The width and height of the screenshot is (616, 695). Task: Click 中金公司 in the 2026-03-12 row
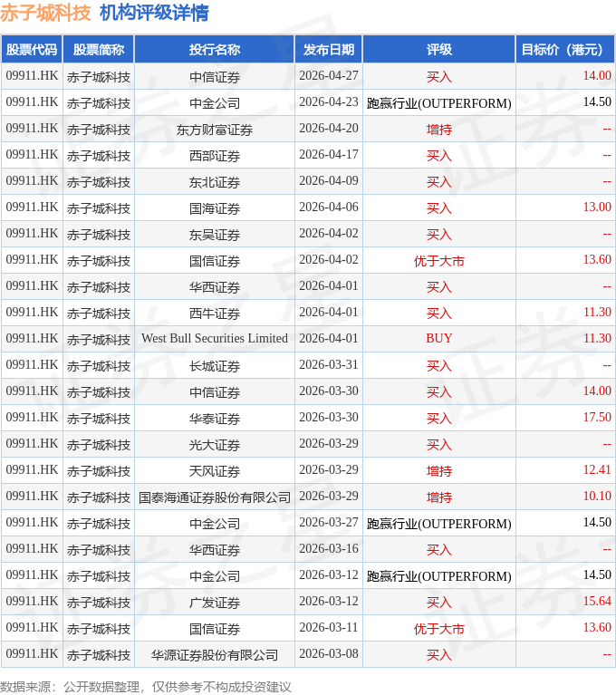pyautogui.click(x=215, y=576)
